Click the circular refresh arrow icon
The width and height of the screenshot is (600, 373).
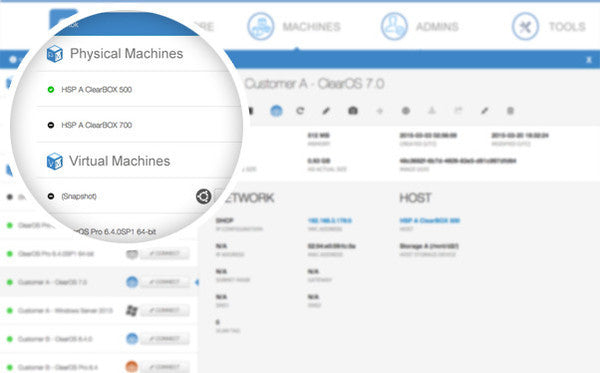click(300, 111)
